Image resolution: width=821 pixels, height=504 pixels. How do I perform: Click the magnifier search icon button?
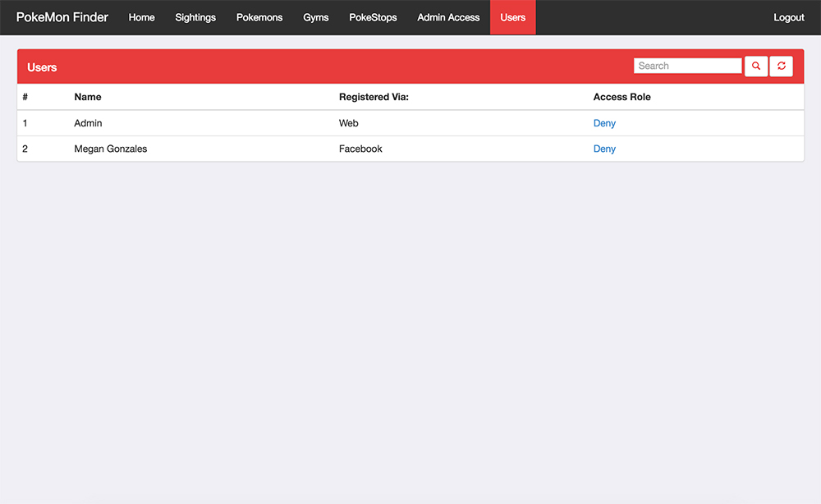(756, 66)
